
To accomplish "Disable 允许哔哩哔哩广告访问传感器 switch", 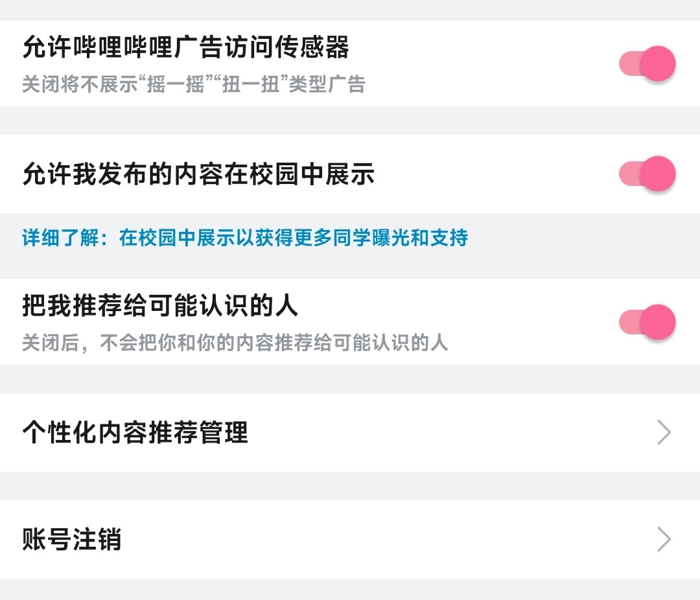I will click(x=647, y=63).
